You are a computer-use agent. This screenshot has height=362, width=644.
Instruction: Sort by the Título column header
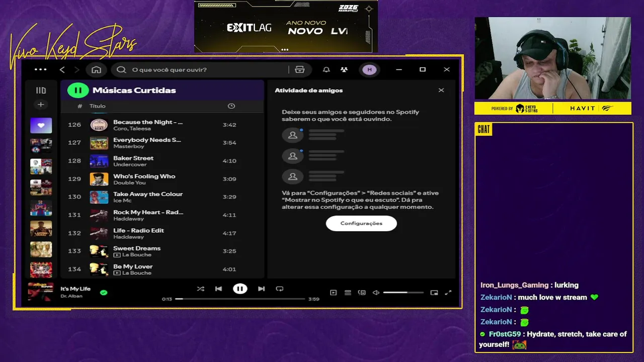coord(98,106)
